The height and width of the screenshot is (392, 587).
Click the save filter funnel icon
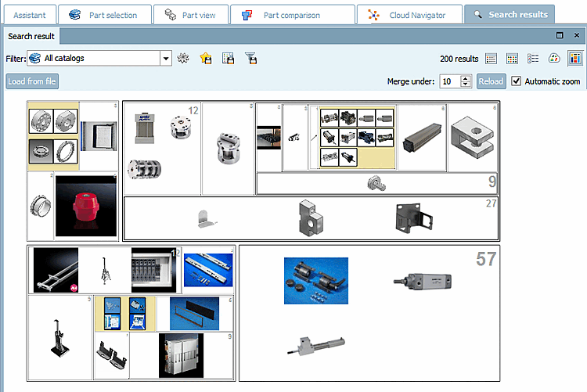coord(250,58)
